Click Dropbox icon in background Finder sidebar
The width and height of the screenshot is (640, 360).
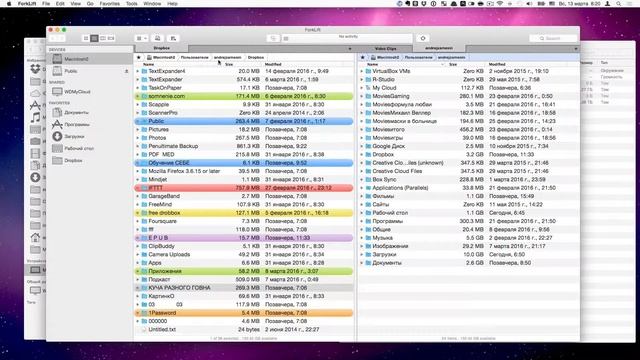coord(36,69)
